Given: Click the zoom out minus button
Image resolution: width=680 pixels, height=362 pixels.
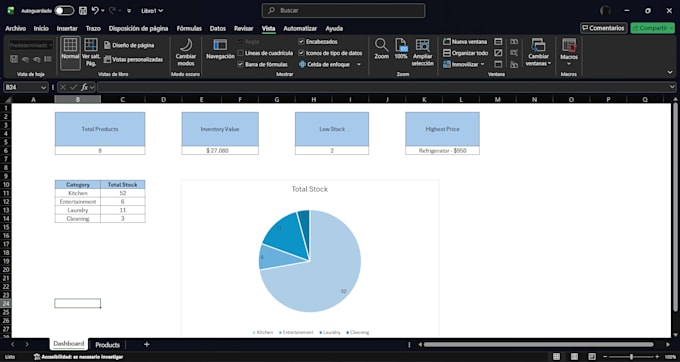Looking at the screenshot, I should click(x=605, y=357).
